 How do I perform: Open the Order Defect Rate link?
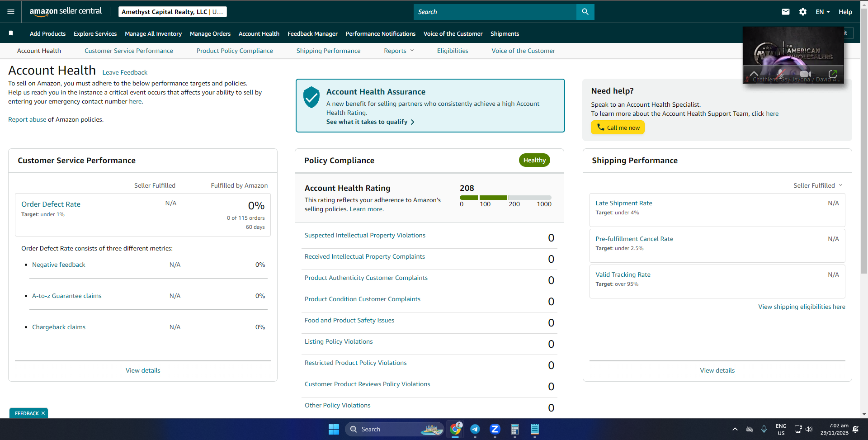(51, 204)
